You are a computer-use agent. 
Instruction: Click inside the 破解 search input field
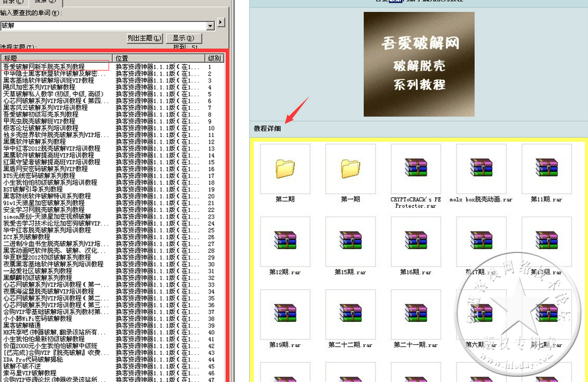(x=103, y=26)
